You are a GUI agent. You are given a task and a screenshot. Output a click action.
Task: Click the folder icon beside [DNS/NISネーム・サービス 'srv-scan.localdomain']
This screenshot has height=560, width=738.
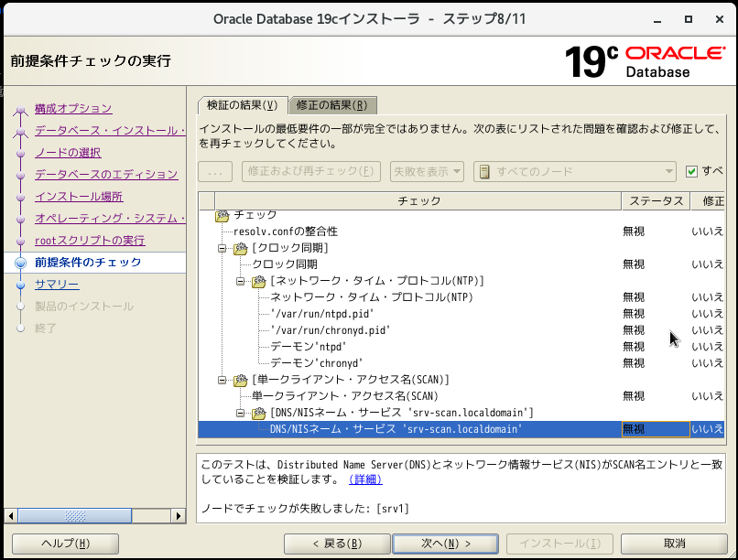pyautogui.click(x=258, y=413)
